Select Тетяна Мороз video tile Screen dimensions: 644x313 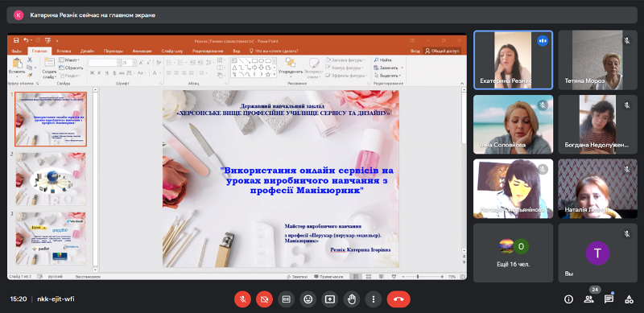pyautogui.click(x=597, y=60)
